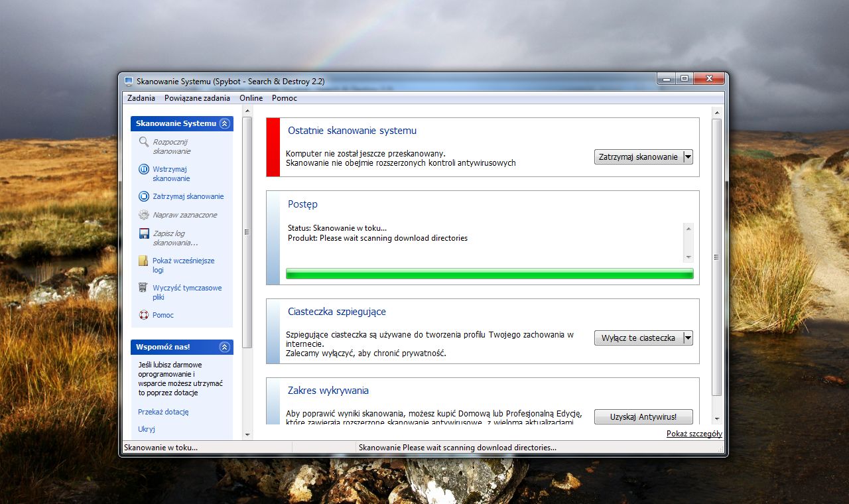Click the pause icon next to Wstrzymaj skanowanie

[144, 169]
